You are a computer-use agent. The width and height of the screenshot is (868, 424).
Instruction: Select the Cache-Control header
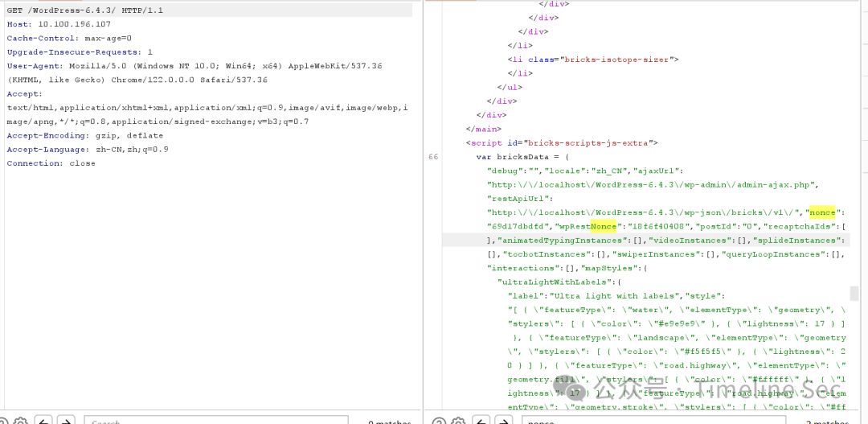(69, 39)
